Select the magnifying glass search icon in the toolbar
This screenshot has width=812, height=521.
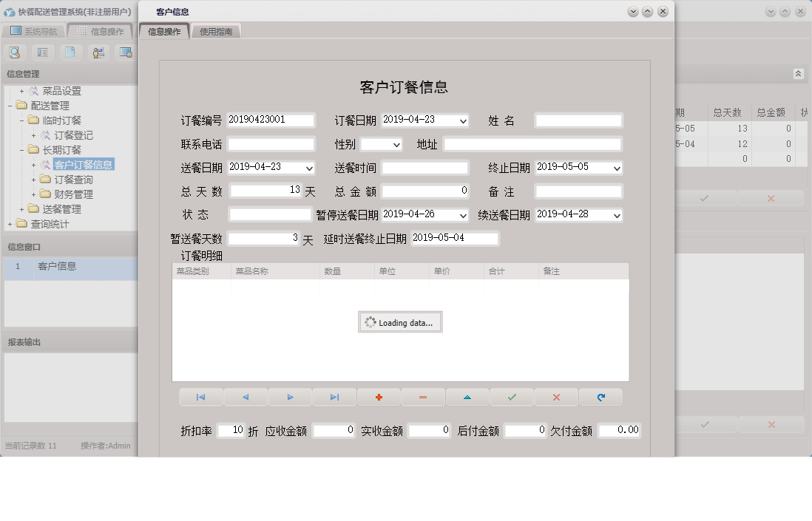click(x=15, y=52)
